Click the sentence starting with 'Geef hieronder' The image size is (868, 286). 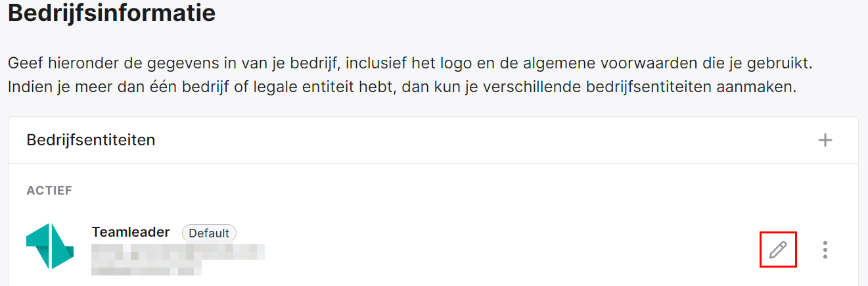tap(415, 64)
